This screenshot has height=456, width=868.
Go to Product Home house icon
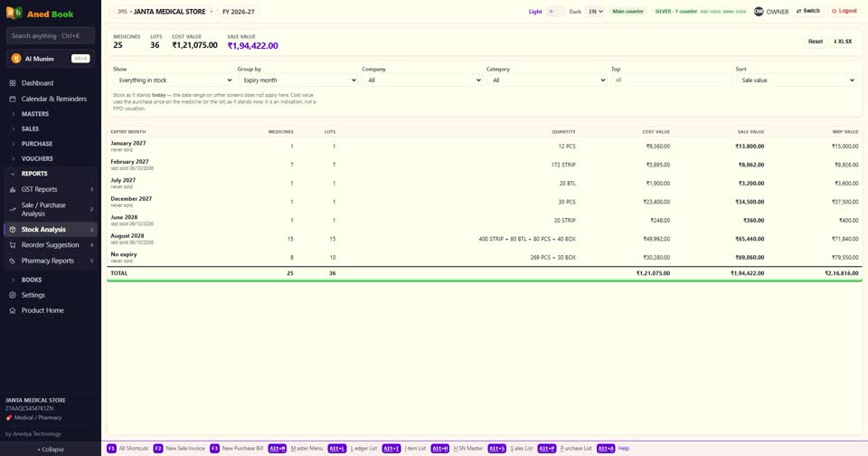pyautogui.click(x=12, y=311)
